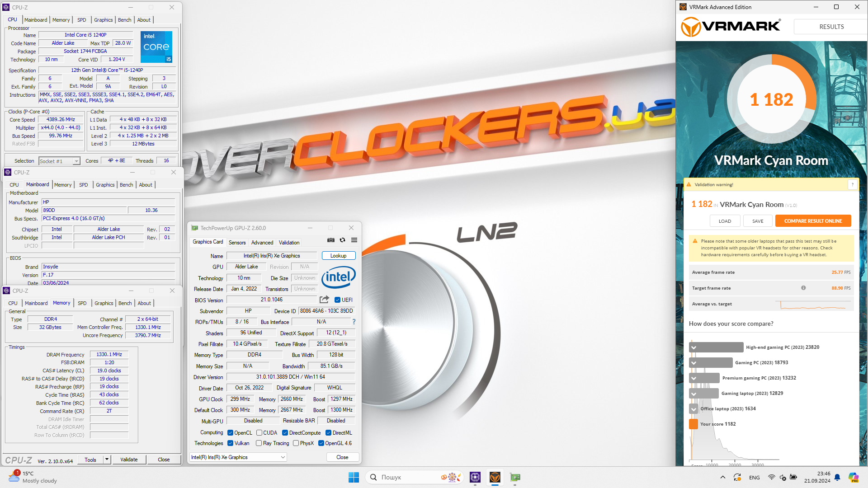This screenshot has width=868, height=488.
Task: Click Intel Core i5 logo in CPU-Z
Action: (156, 47)
